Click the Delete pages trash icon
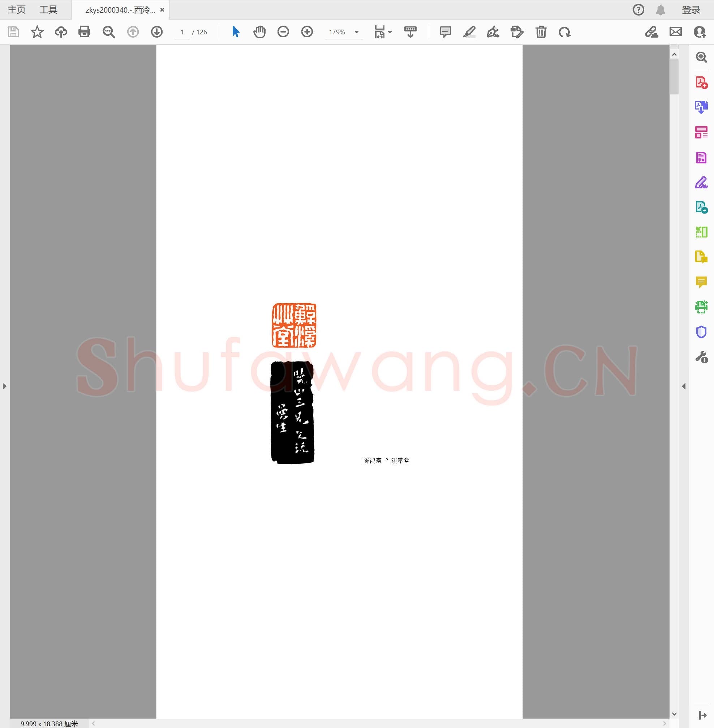The height and width of the screenshot is (728, 714). 541,32
